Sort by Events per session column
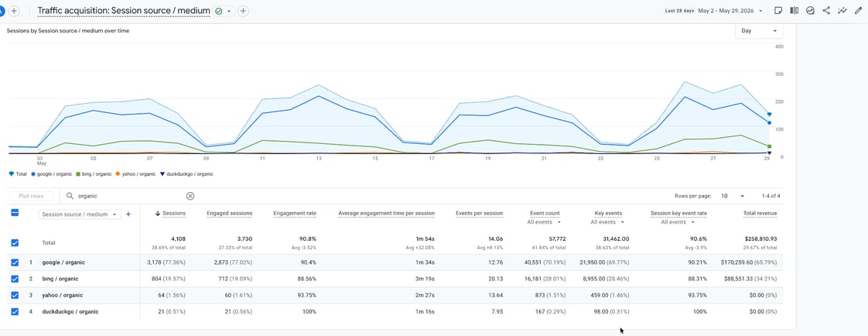The image size is (868, 336). point(480,213)
